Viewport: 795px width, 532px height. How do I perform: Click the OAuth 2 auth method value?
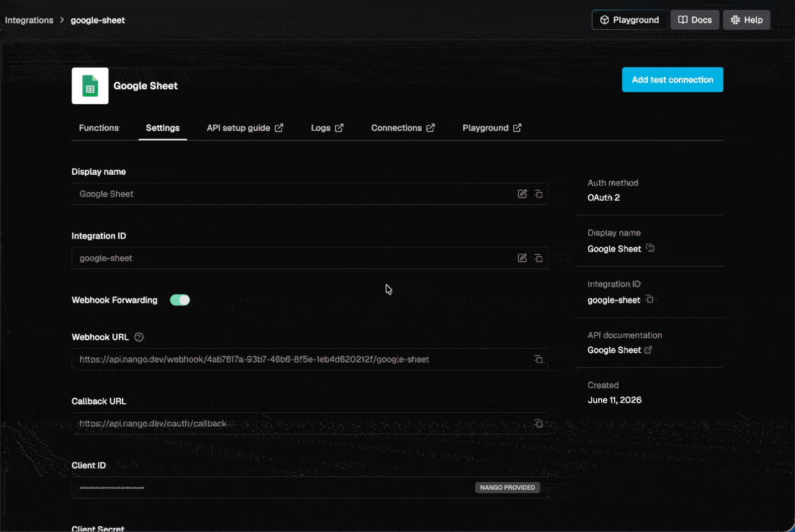point(603,198)
